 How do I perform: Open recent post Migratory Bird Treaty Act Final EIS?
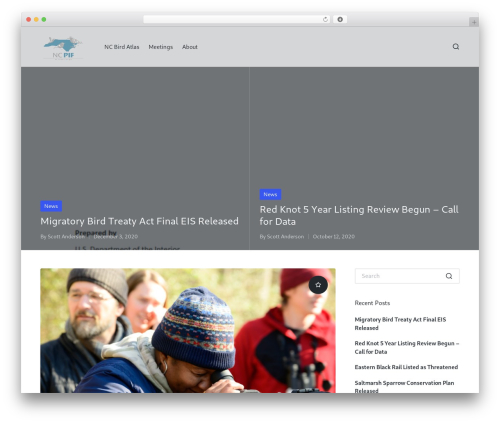click(x=400, y=324)
